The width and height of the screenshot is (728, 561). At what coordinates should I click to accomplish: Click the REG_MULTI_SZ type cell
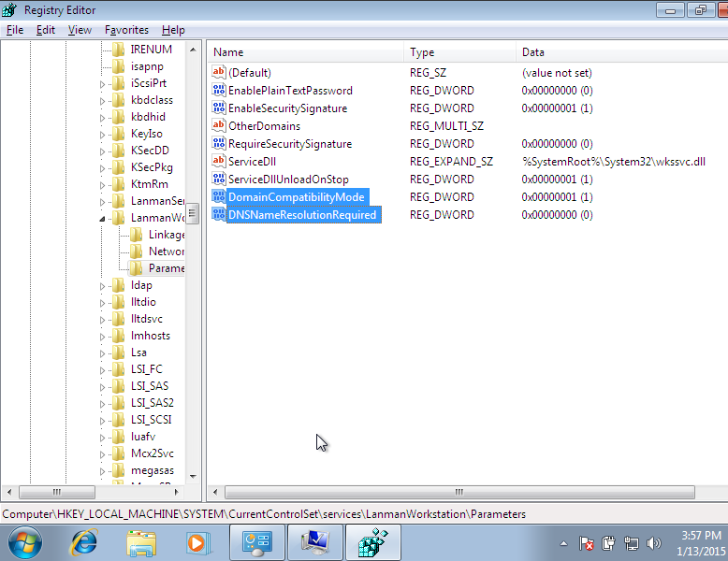(446, 125)
